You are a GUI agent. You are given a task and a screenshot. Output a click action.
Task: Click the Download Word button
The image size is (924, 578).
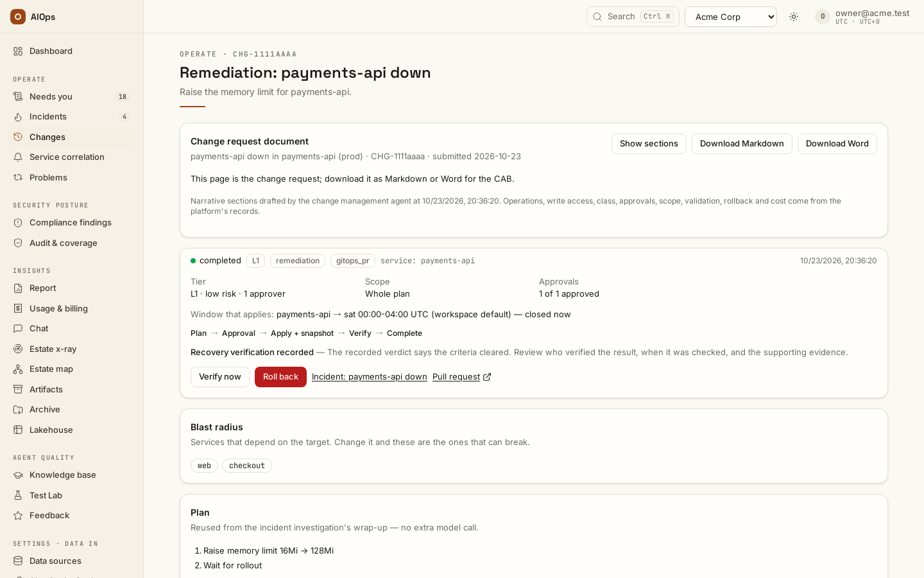837,144
